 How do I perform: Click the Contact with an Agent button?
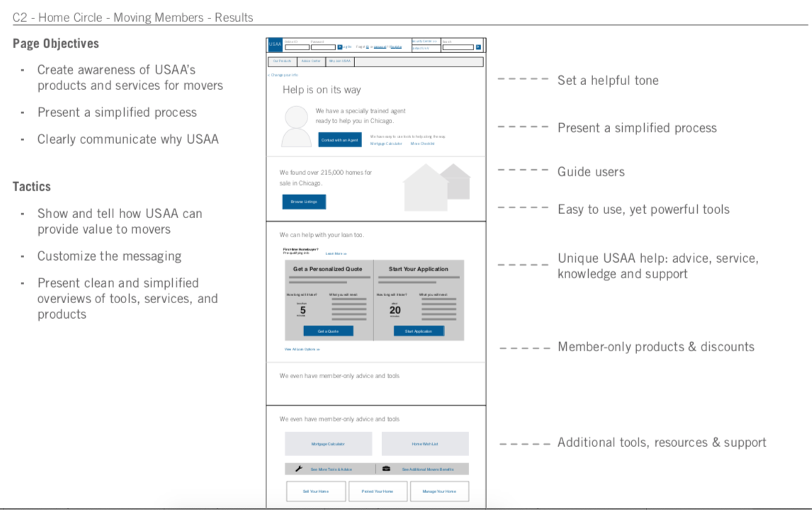click(x=339, y=140)
